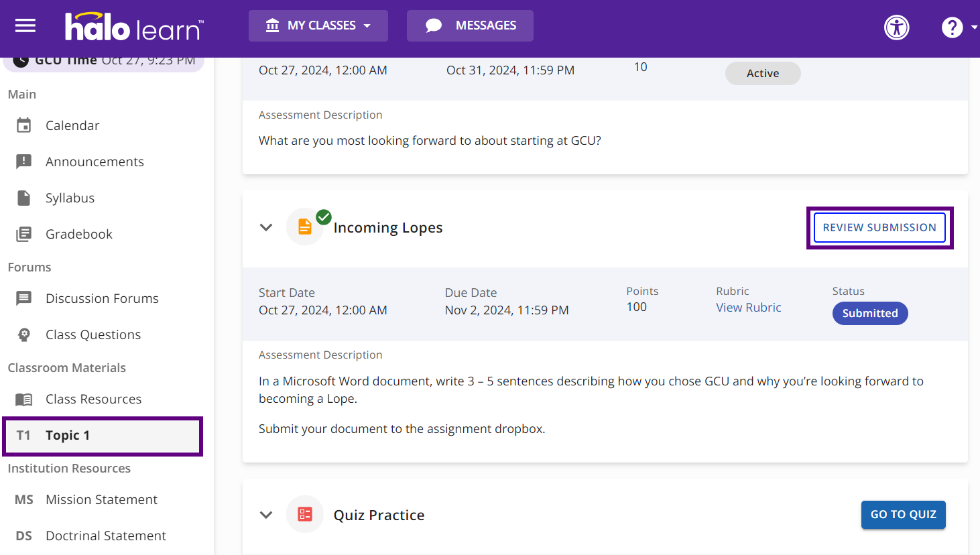This screenshot has width=980, height=555.
Task: Click the Submitted status badge
Action: [870, 313]
